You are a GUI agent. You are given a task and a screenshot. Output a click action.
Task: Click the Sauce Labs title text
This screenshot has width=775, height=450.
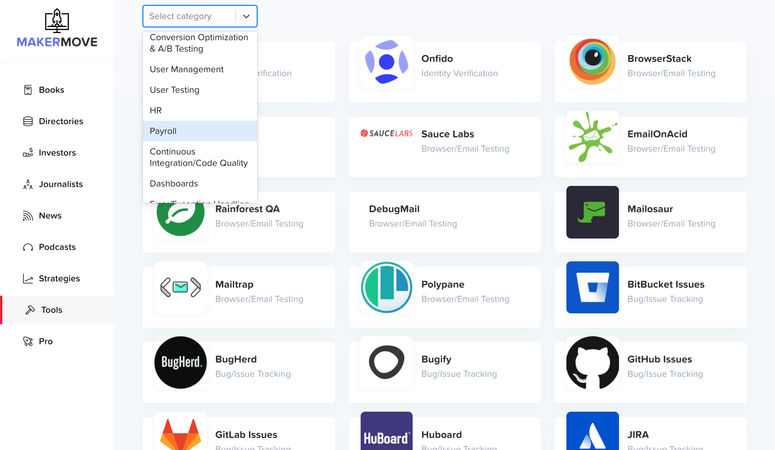tap(447, 134)
